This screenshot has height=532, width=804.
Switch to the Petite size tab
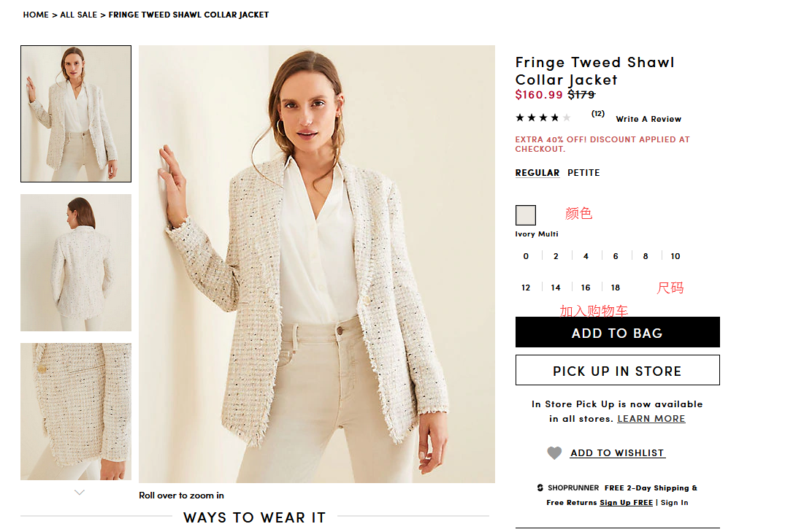pos(583,173)
